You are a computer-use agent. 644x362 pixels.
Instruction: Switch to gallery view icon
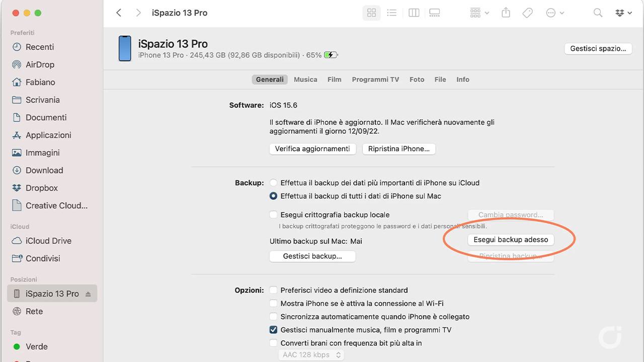pyautogui.click(x=434, y=13)
